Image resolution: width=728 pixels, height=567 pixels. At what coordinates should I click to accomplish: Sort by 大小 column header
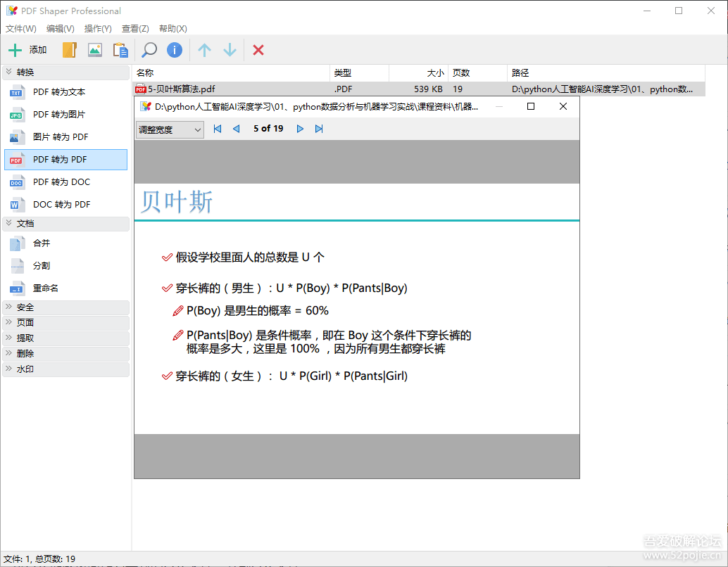pyautogui.click(x=418, y=73)
